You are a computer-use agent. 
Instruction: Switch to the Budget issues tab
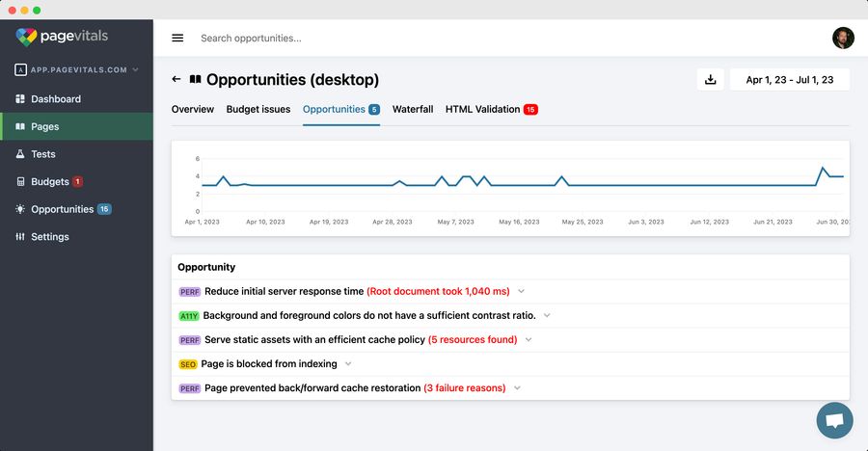pos(258,109)
